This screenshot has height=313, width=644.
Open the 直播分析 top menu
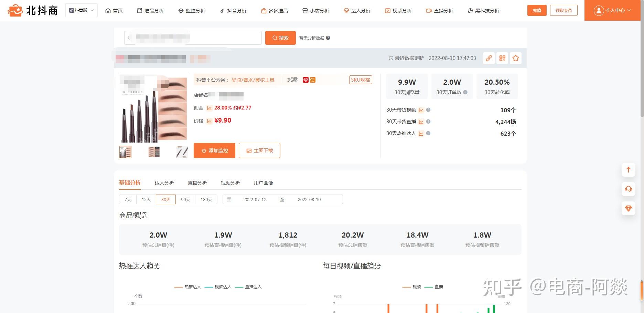(x=439, y=11)
